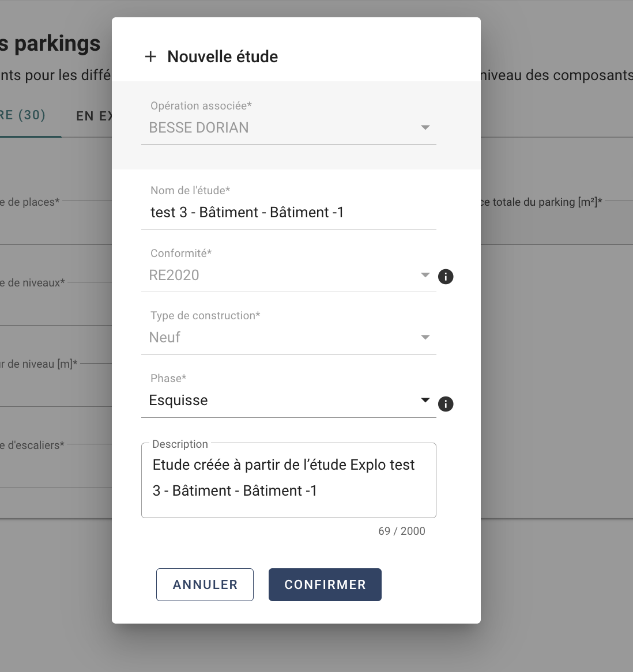This screenshot has height=672, width=633.
Task: Click the info icon next to Conformité
Action: (445, 277)
